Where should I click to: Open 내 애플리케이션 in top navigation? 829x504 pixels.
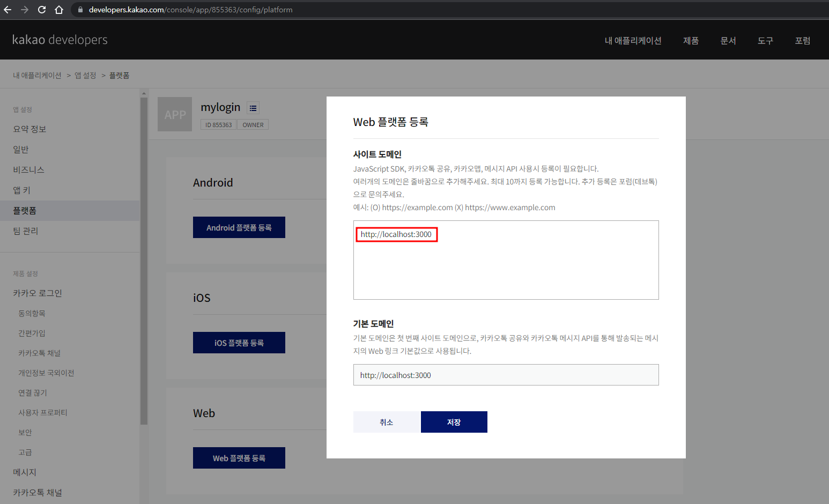tap(633, 41)
